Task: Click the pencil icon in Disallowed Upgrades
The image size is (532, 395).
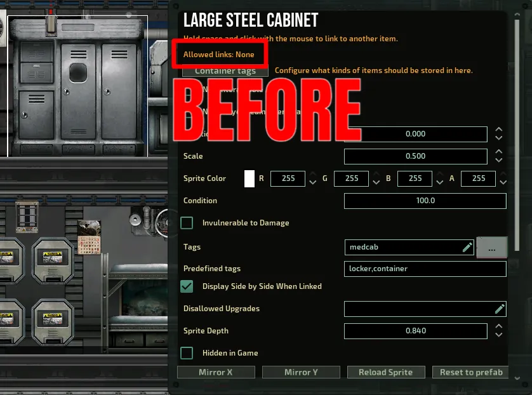Action: coord(500,309)
